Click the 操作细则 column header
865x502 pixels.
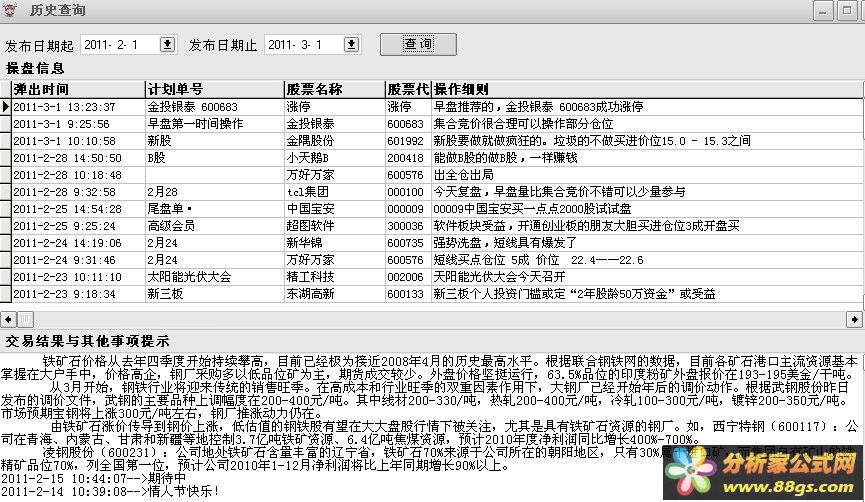[x=647, y=89]
